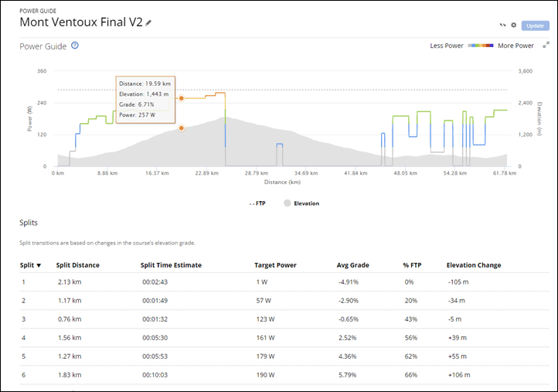This screenshot has width=558, height=392.
Task: Click the Mont Ventoux Final V2 title
Action: [81, 22]
